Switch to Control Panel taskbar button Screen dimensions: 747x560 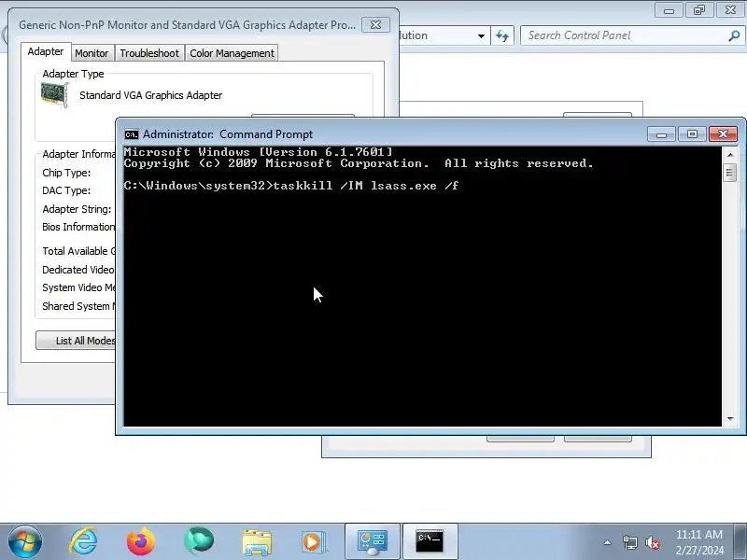pos(372,542)
